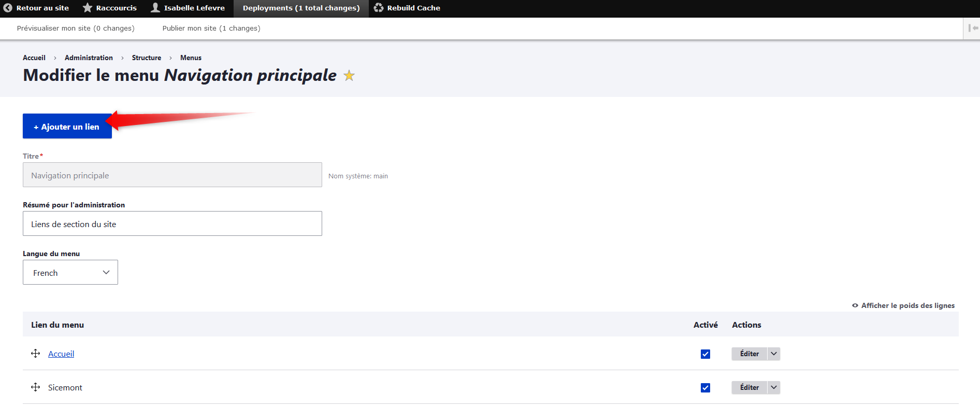980x407 pixels.
Task: Click the Raccourcis star icon in toolbar
Action: tap(88, 8)
